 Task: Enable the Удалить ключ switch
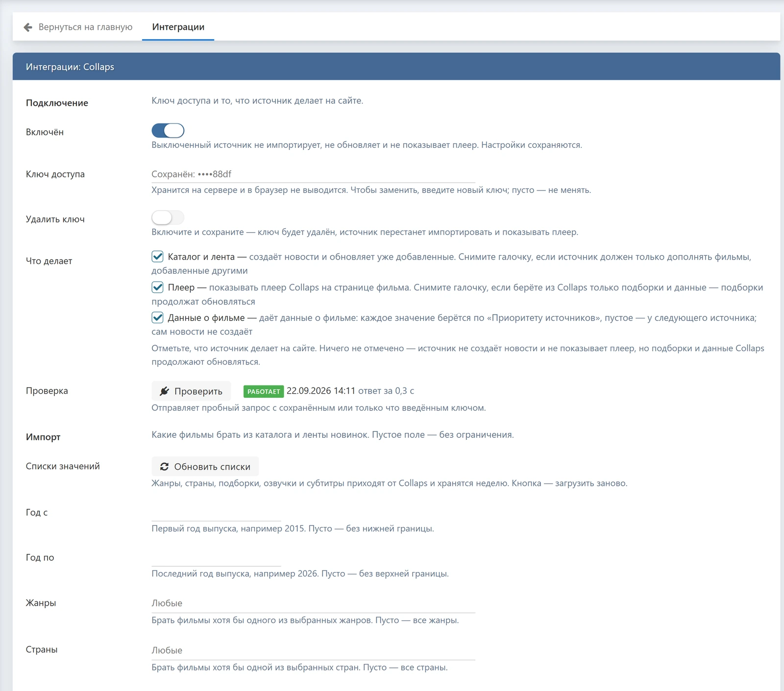click(168, 217)
